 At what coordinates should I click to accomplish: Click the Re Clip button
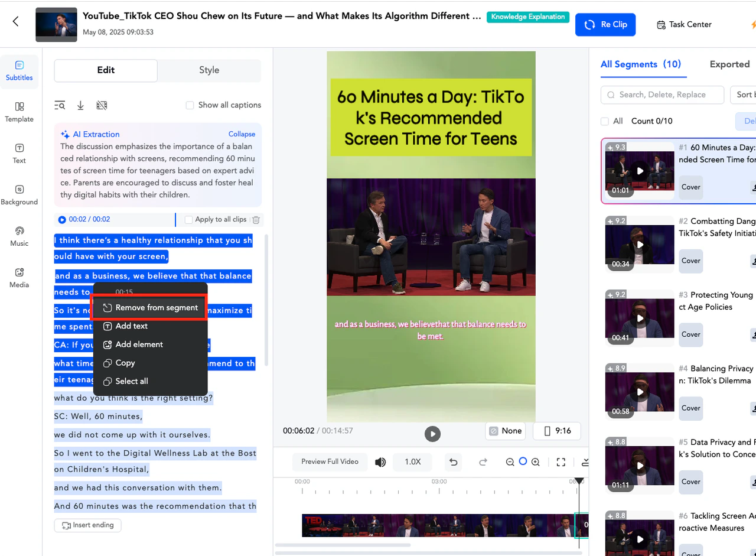coord(605,25)
